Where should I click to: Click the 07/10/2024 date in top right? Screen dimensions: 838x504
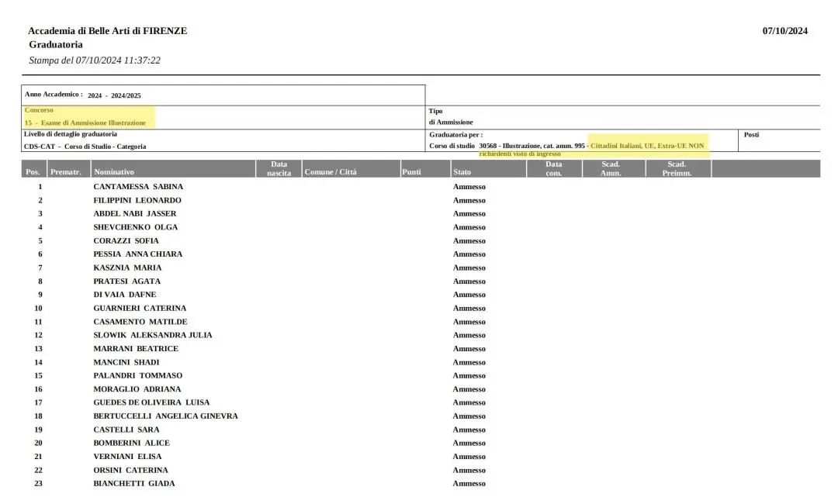(784, 31)
